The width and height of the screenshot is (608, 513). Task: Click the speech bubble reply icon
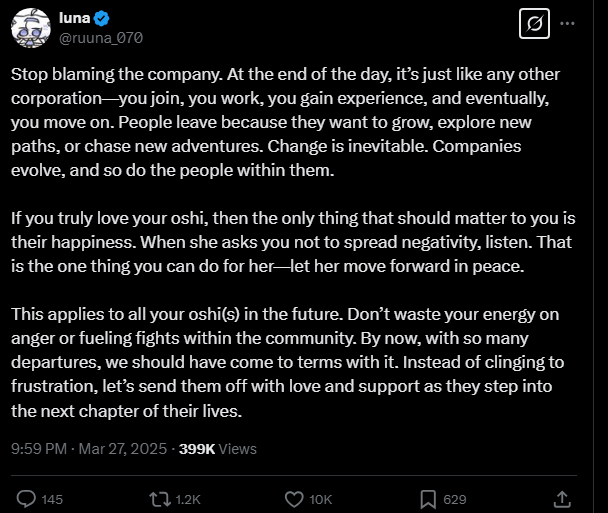(x=27, y=498)
